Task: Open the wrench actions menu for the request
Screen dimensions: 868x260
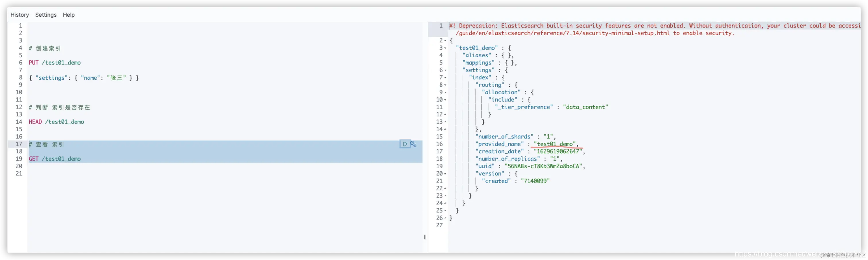Action: [x=413, y=144]
